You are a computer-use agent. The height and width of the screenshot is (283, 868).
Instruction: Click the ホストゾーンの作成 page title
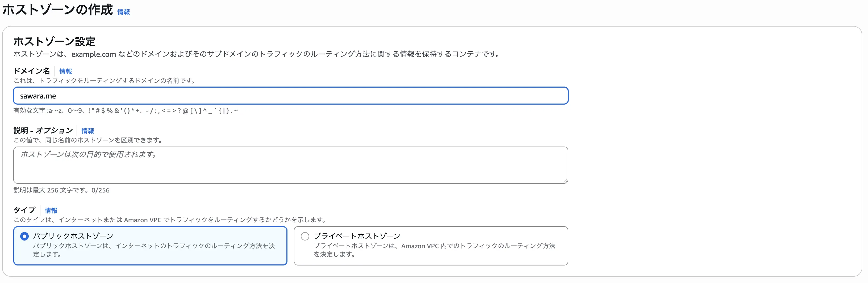coord(58,10)
